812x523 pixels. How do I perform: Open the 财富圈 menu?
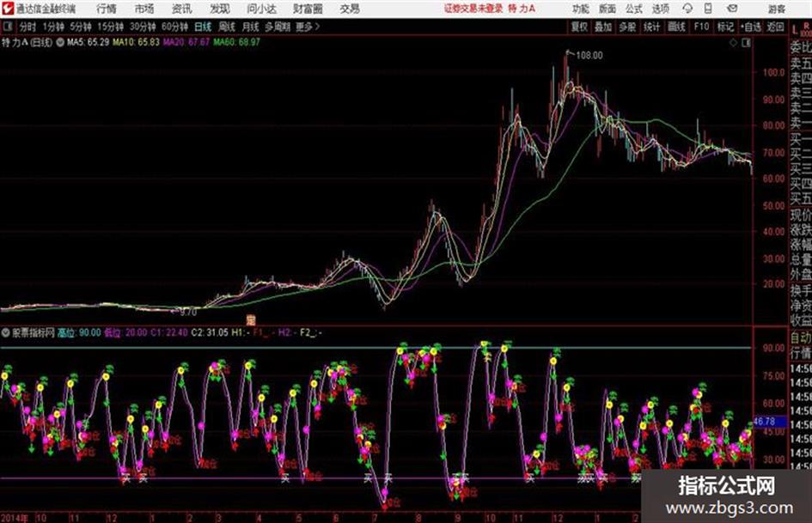point(308,9)
